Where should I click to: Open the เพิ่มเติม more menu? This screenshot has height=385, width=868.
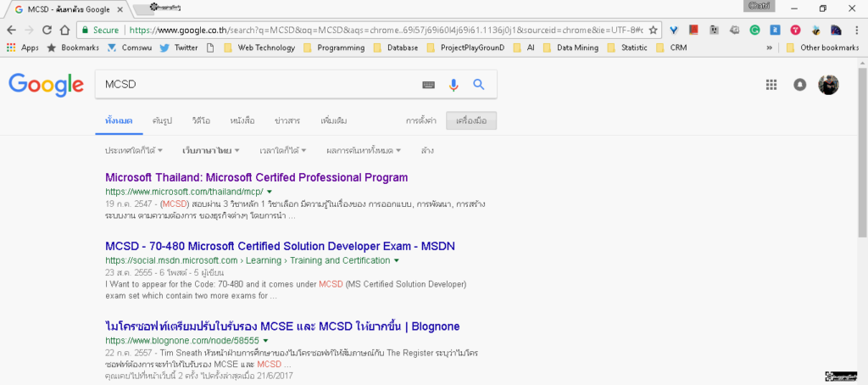pos(334,120)
